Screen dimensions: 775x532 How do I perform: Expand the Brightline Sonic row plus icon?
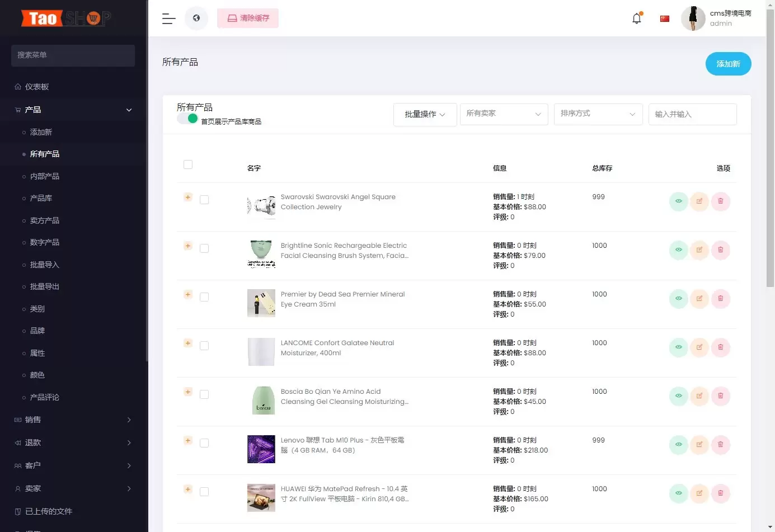point(188,246)
